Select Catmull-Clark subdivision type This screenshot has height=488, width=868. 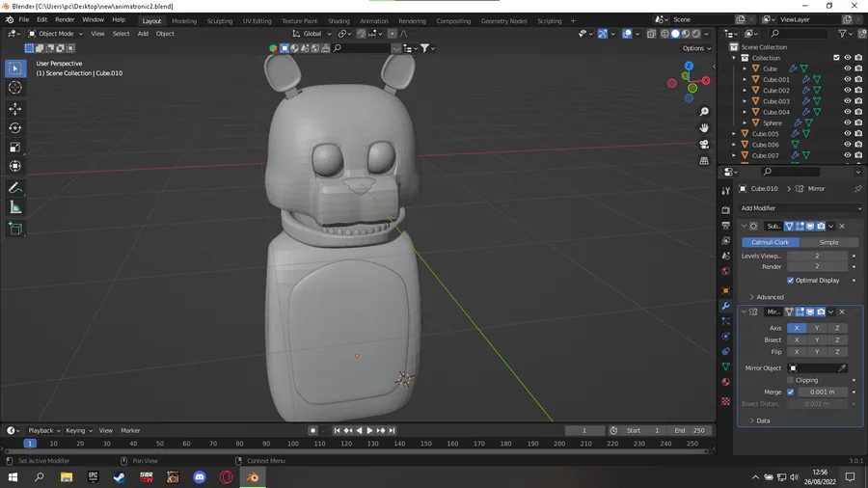(771, 242)
